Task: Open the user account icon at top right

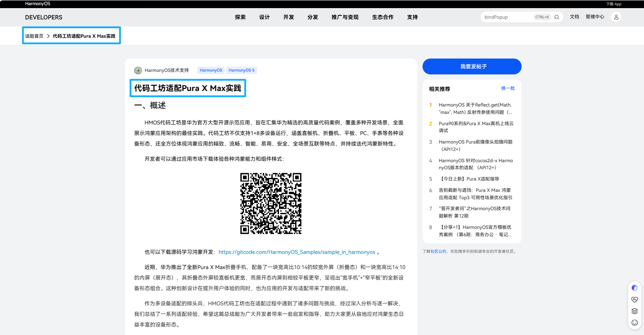Action: [x=616, y=17]
